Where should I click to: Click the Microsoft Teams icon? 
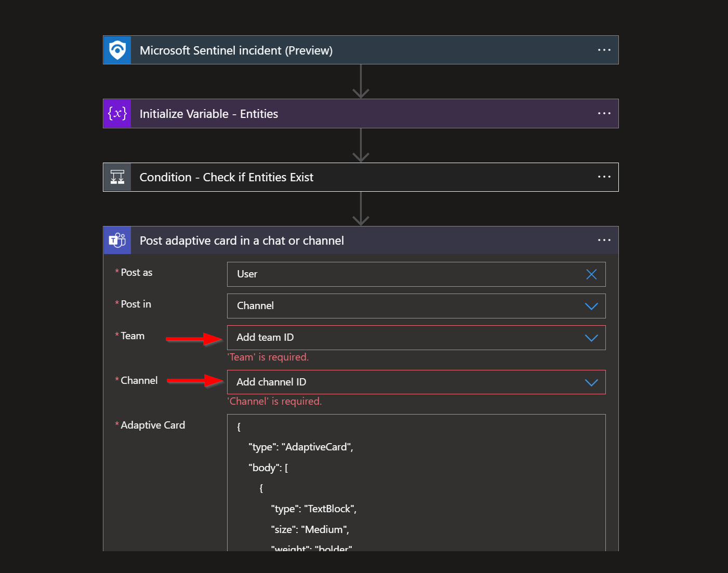click(117, 241)
